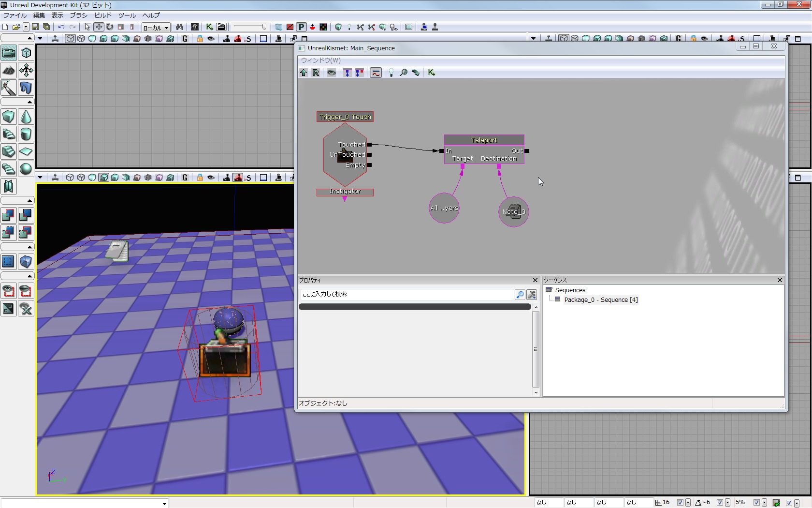Image resolution: width=812 pixels, height=508 pixels.
Task: Open the scale snap percentage dropdown arrow
Action: click(764, 503)
